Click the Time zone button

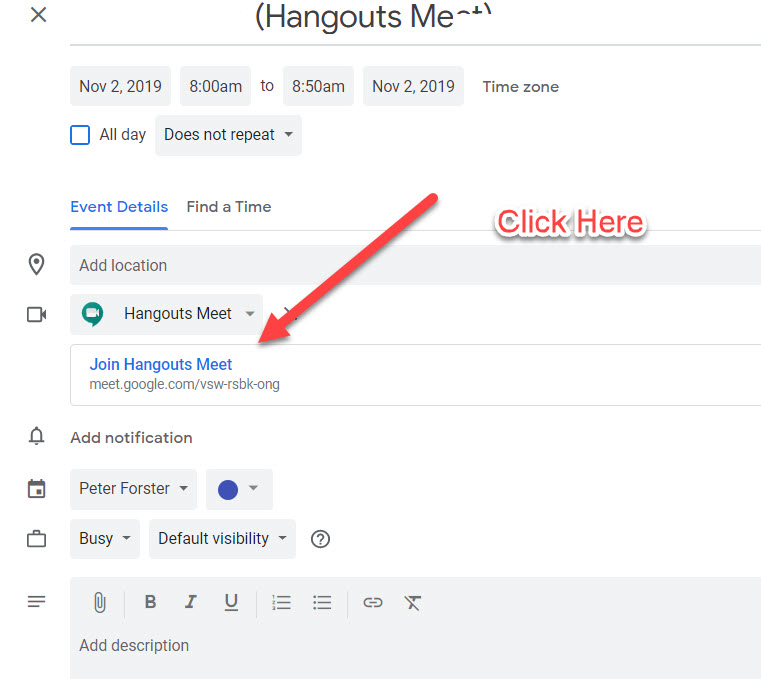tap(520, 87)
